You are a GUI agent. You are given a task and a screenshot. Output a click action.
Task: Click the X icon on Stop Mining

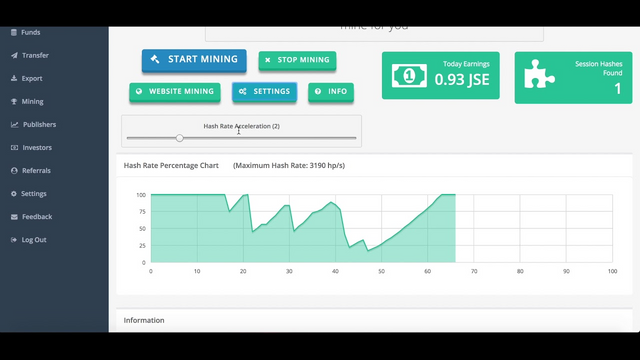tap(268, 60)
